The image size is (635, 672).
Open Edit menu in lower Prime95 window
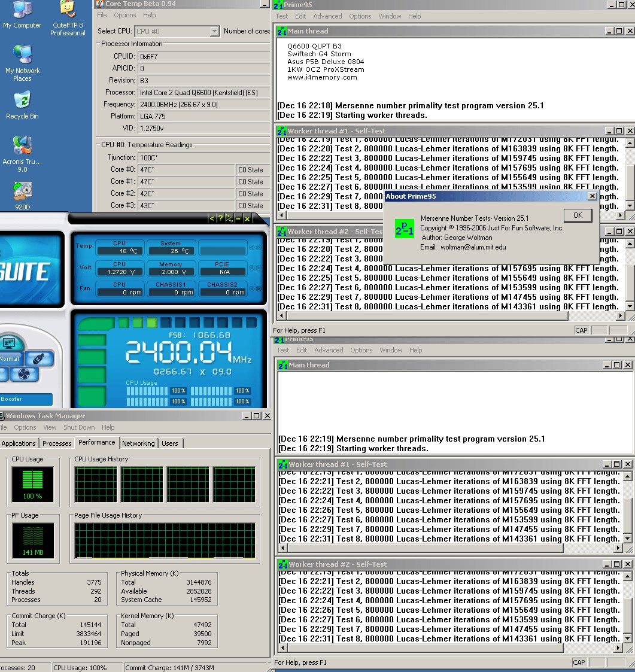pyautogui.click(x=302, y=350)
